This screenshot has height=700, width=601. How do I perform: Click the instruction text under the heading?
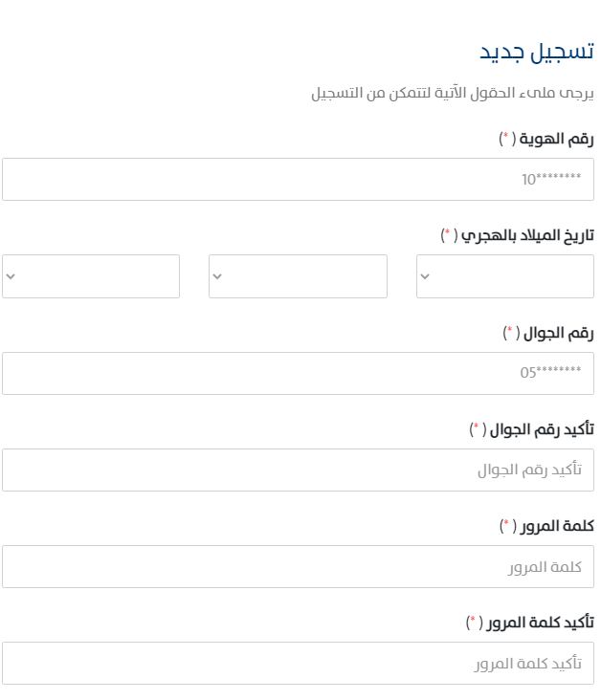pos(453,94)
